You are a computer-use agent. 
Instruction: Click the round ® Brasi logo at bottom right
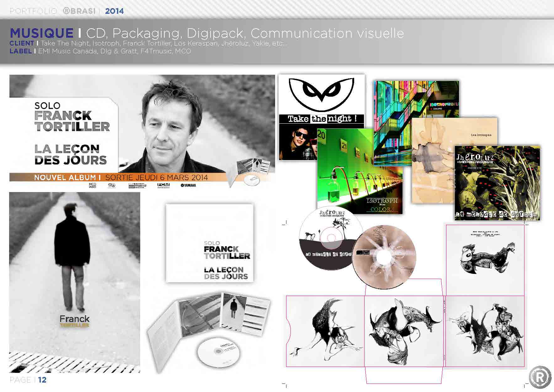pos(540,378)
